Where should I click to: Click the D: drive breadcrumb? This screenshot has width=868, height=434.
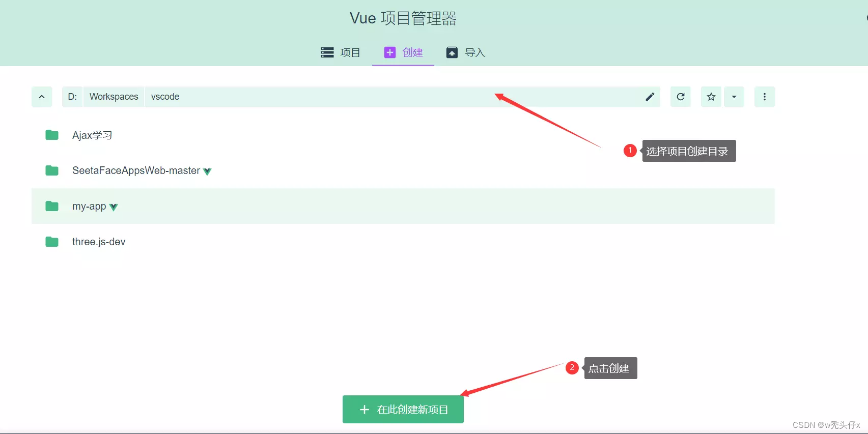point(72,97)
